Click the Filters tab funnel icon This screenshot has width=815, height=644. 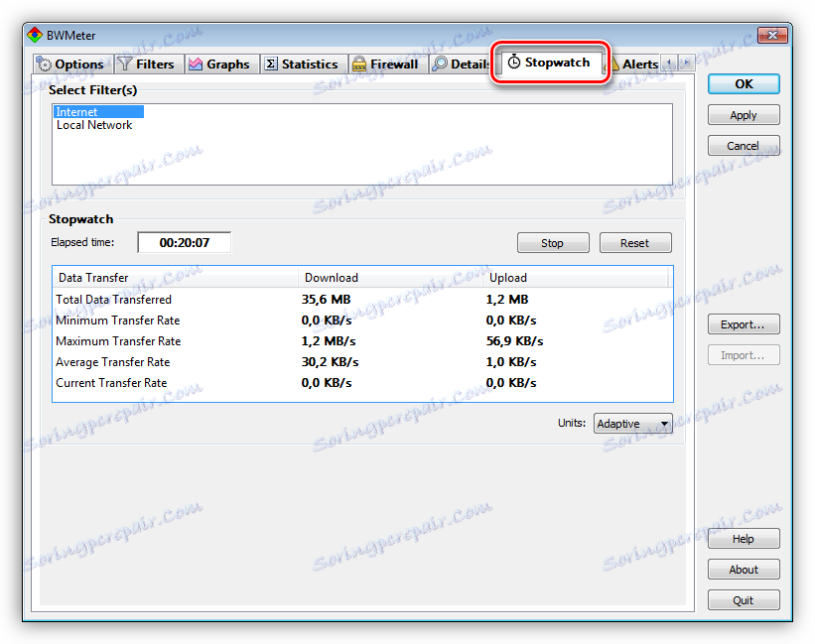124,64
